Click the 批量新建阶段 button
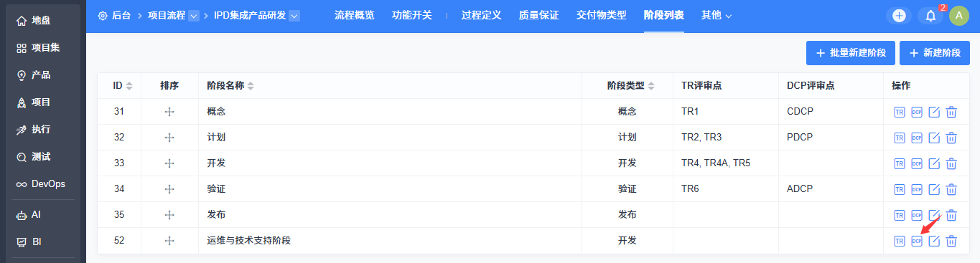This screenshot has width=980, height=263. tap(851, 53)
